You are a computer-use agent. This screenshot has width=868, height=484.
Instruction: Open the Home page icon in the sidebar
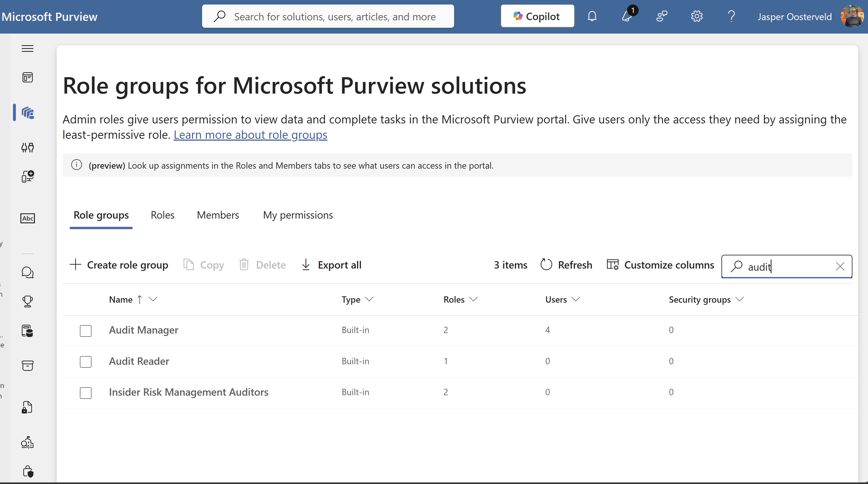(x=28, y=77)
